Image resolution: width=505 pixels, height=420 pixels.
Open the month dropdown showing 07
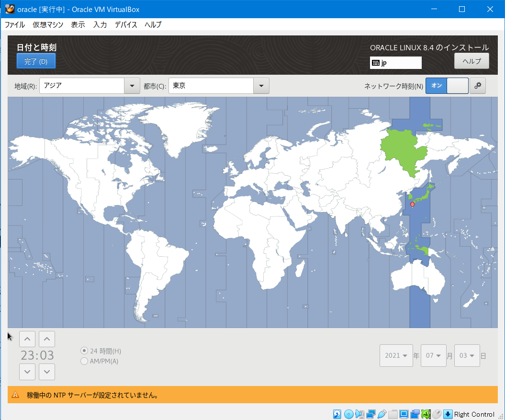point(434,355)
